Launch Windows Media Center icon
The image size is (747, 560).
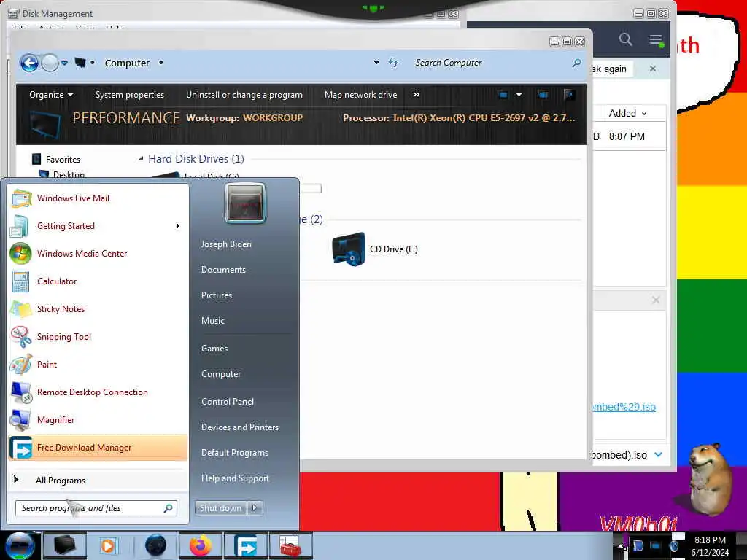(20, 253)
